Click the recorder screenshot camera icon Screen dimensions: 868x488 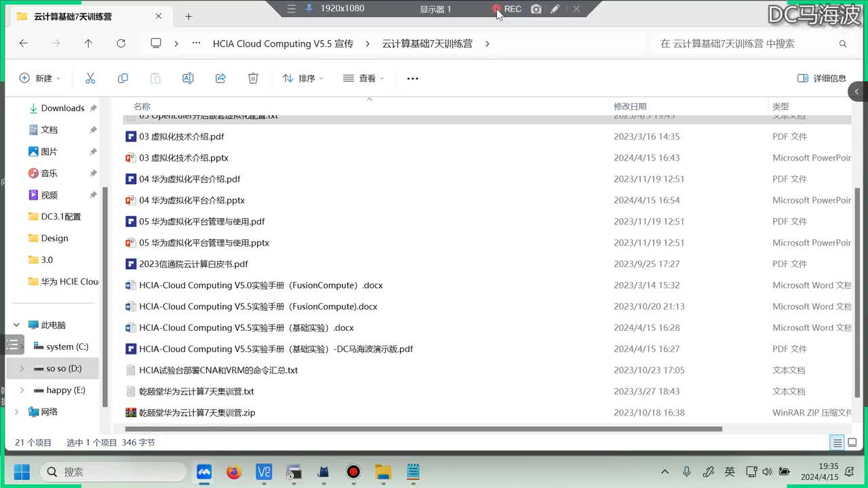click(x=536, y=9)
